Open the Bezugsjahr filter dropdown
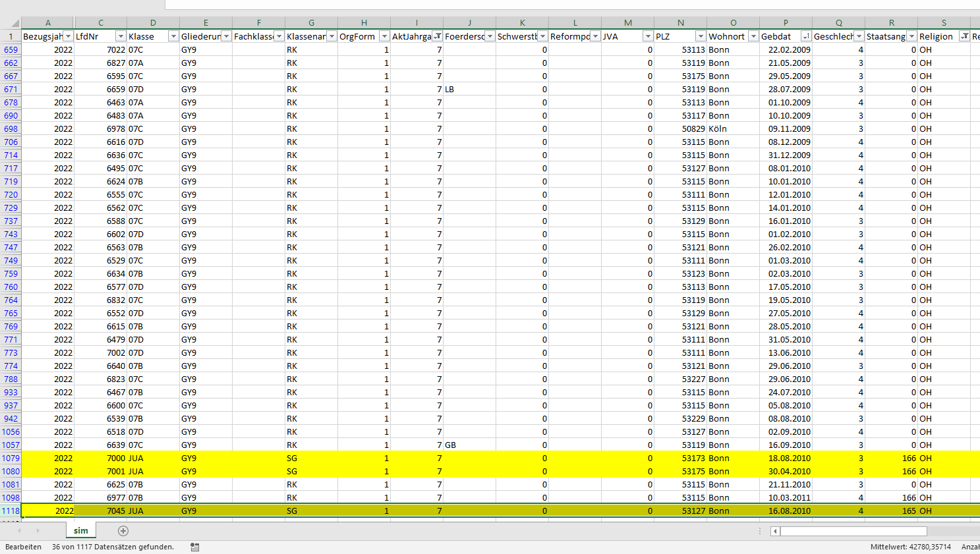The image size is (980, 554). point(68,36)
